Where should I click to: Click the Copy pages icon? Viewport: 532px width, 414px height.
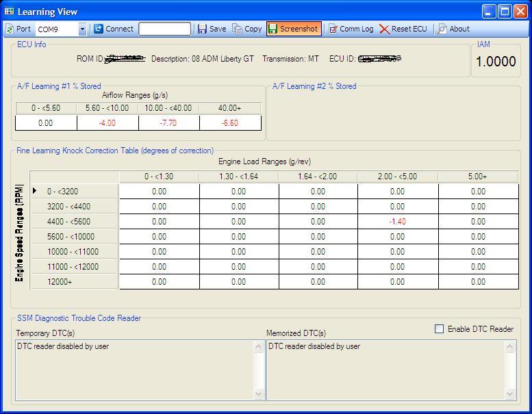point(237,29)
